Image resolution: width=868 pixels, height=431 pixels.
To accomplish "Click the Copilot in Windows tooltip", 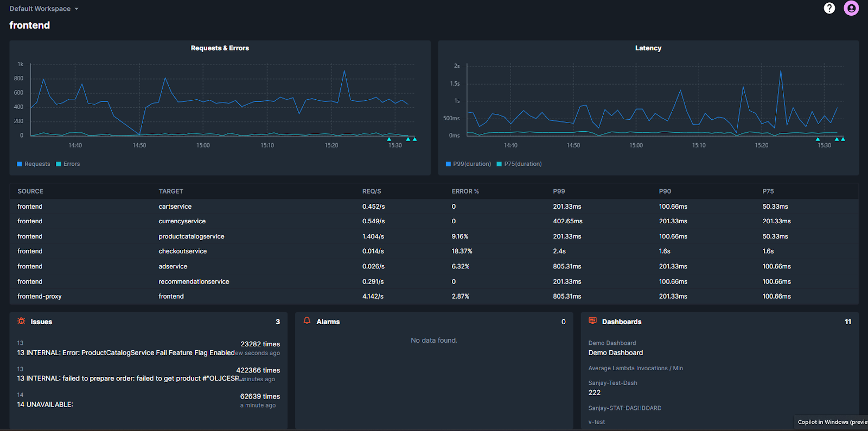I will 831,422.
